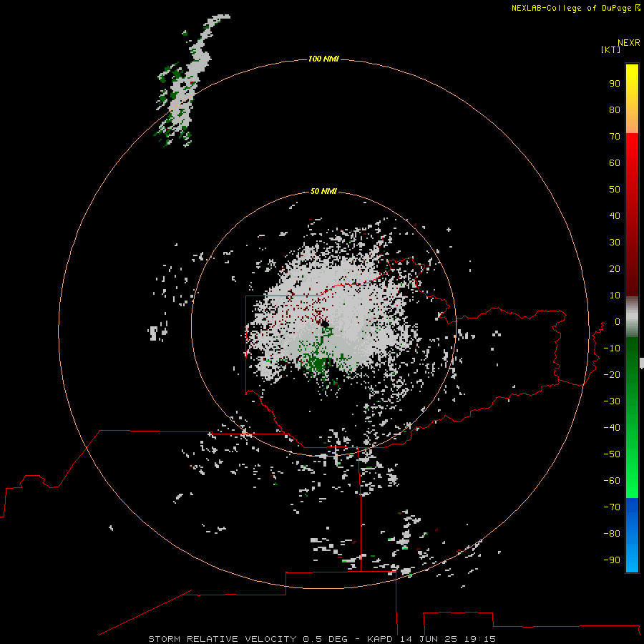
Task: Click the 70 value on the velocity scale
Action: pos(615,137)
